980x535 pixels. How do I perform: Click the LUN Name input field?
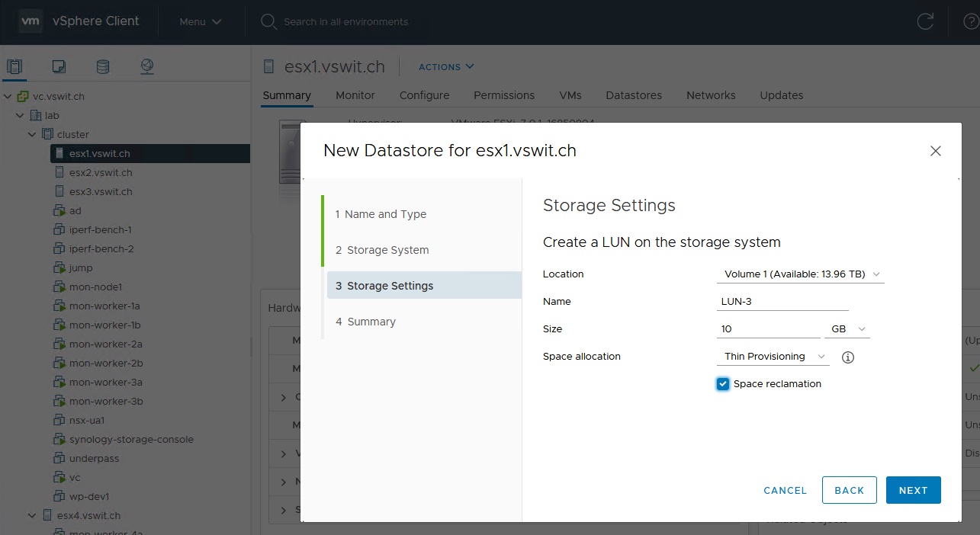782,302
